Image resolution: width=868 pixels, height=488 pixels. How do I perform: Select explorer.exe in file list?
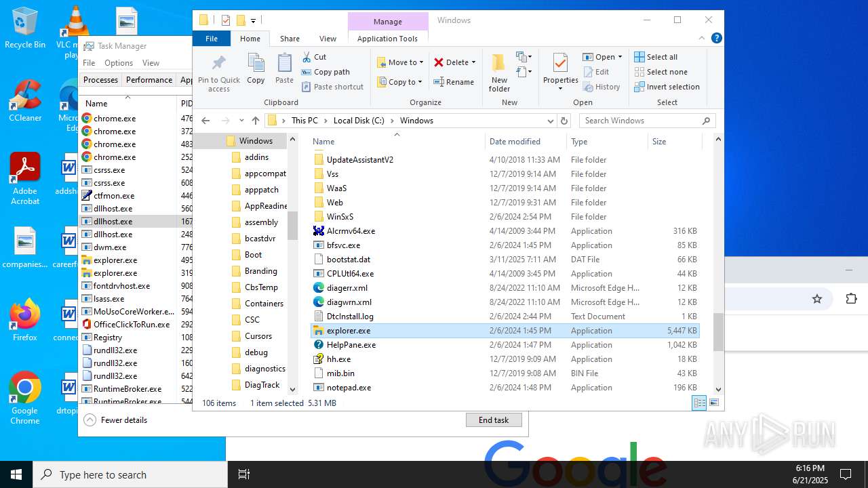[505, 331]
